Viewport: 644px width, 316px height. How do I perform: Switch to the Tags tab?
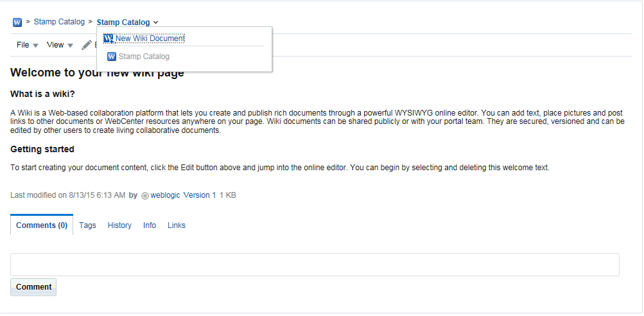click(x=87, y=225)
